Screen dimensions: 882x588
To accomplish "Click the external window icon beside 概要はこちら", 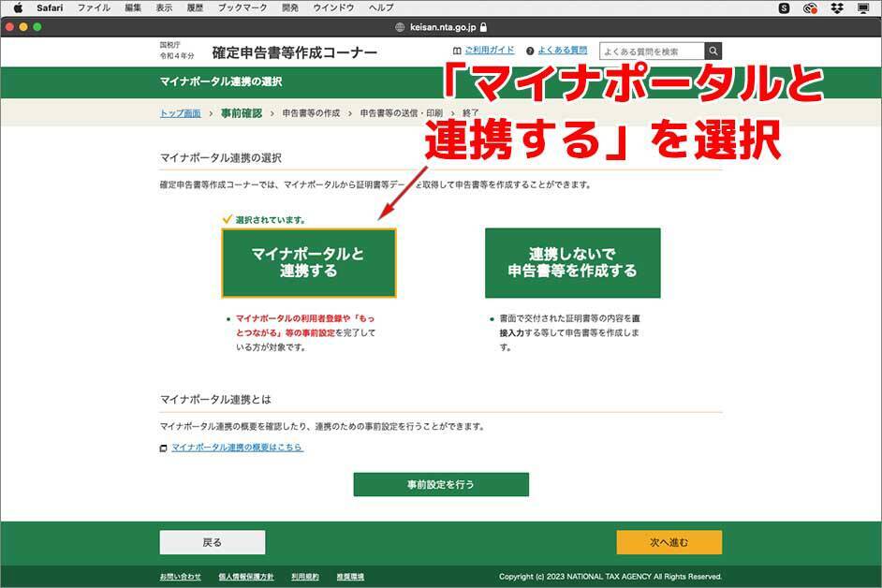I will click(x=163, y=448).
